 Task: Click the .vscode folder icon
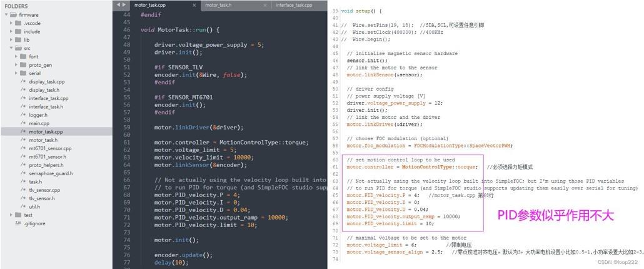pos(18,23)
